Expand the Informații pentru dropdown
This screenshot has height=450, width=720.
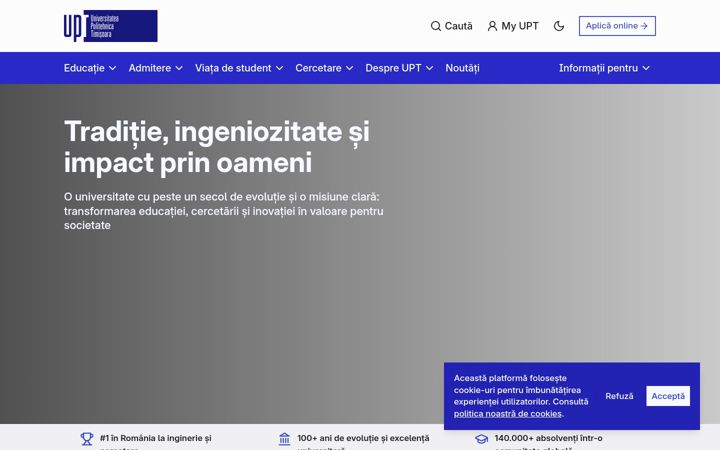coord(604,68)
